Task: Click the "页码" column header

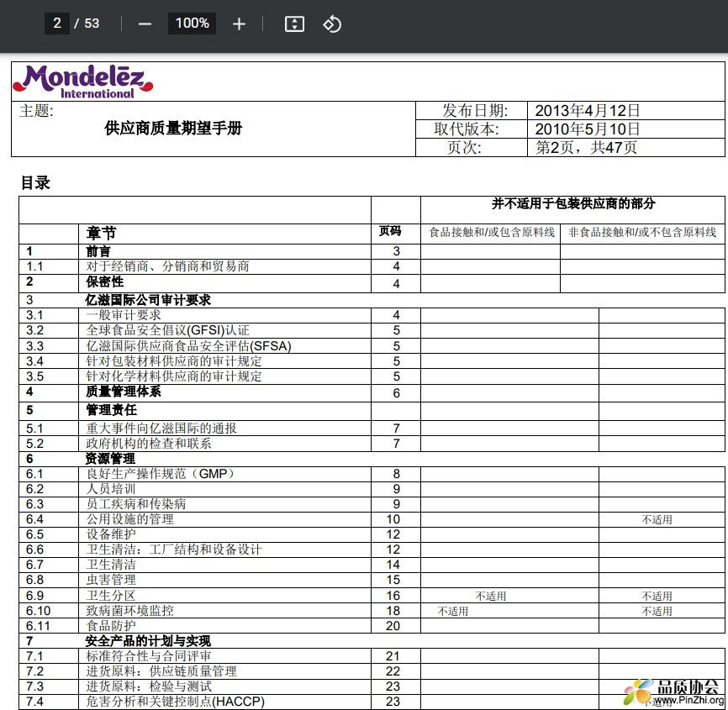Action: point(389,230)
